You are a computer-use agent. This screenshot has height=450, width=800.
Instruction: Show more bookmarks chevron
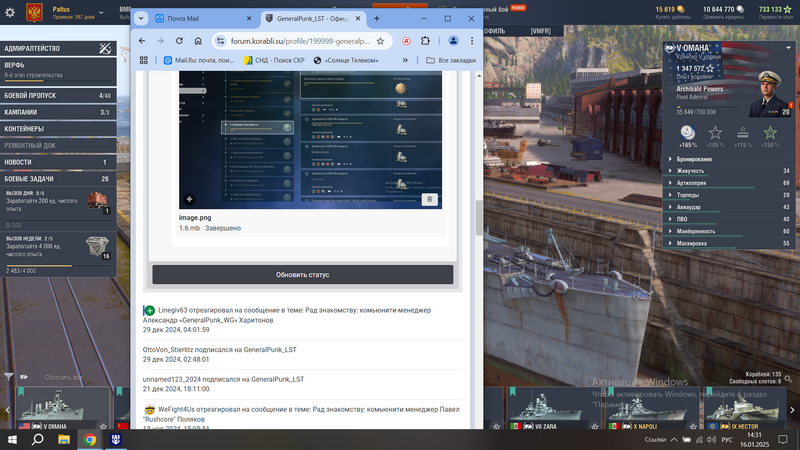click(405, 60)
